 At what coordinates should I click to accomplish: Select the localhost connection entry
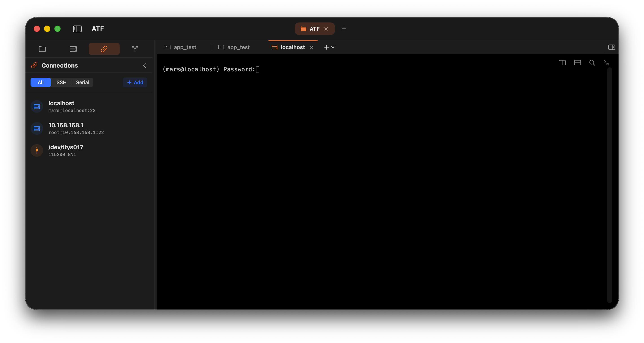[x=89, y=106]
